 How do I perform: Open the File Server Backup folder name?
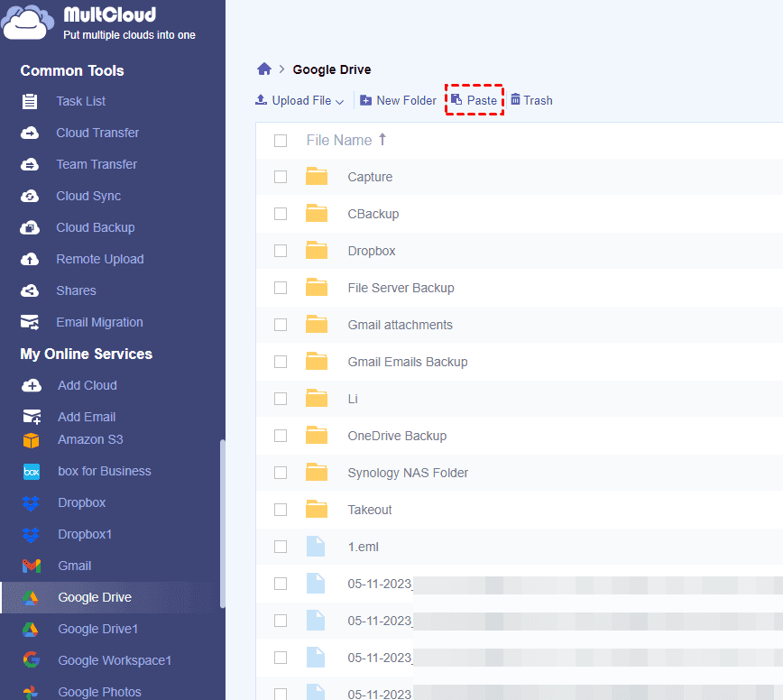(401, 288)
